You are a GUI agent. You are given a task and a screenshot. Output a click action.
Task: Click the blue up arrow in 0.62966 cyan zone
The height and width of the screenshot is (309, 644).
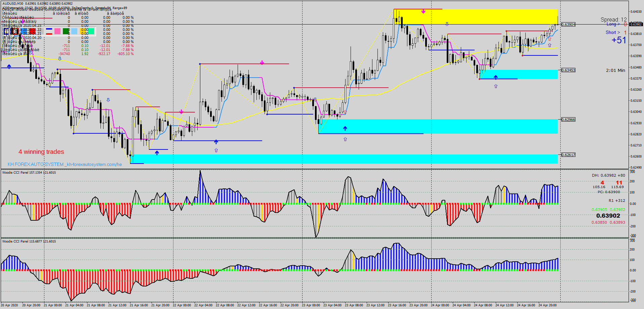tap(345, 128)
